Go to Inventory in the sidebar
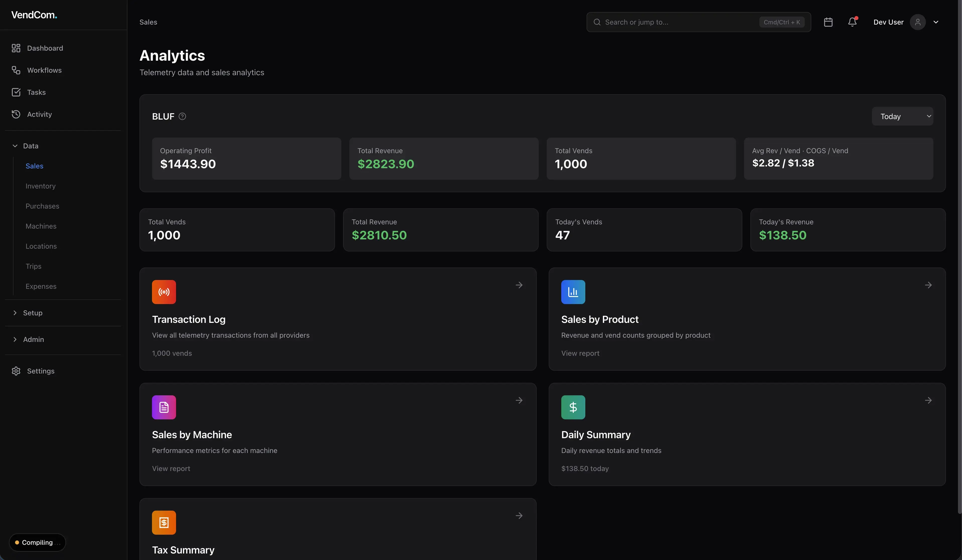962x560 pixels. coord(40,186)
